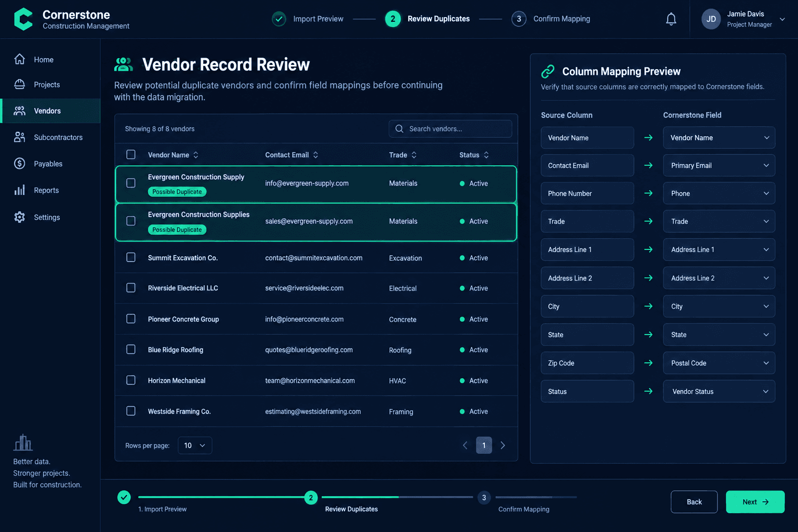Click the Next button
This screenshot has width=798, height=532.
pyautogui.click(x=755, y=502)
